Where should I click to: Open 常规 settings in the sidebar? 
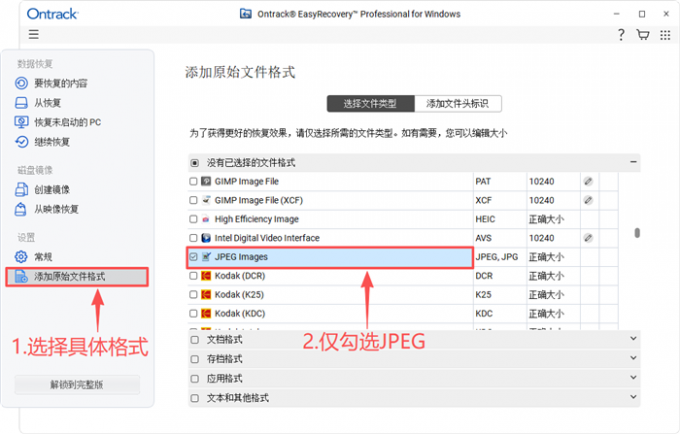tap(43, 257)
